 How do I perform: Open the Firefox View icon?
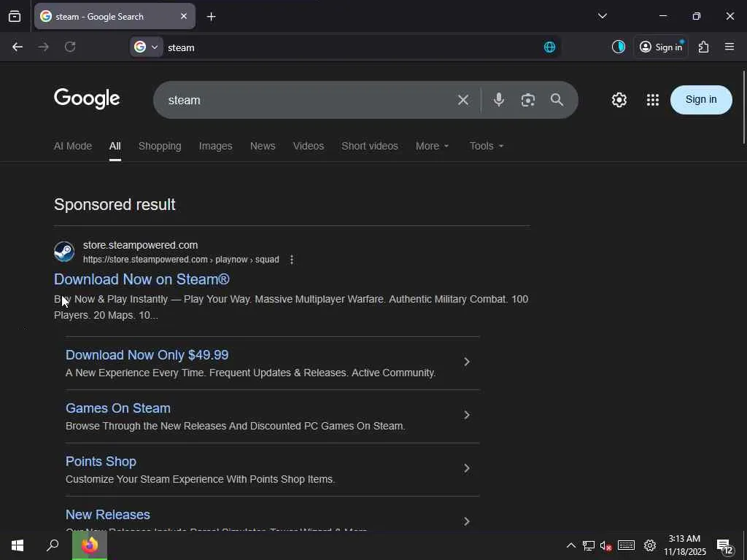(15, 16)
